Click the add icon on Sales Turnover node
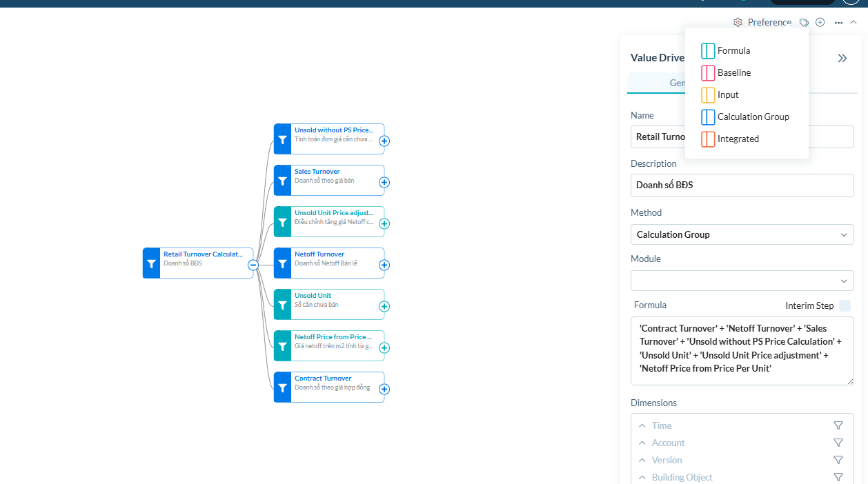The image size is (868, 484). coord(384,181)
